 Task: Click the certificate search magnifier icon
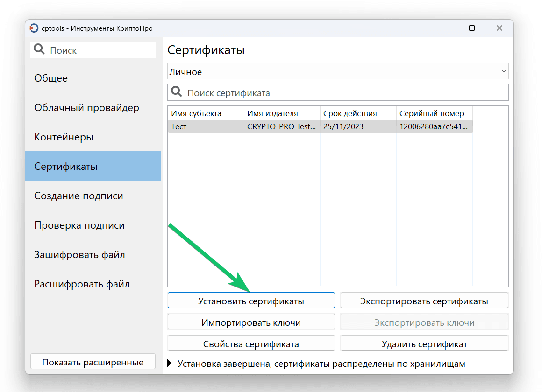[177, 92]
